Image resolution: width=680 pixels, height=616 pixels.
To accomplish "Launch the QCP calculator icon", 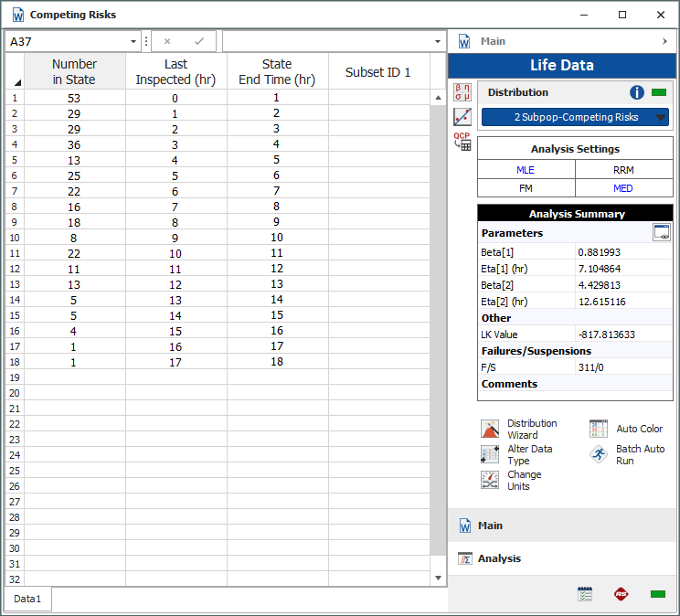I will coord(462,142).
